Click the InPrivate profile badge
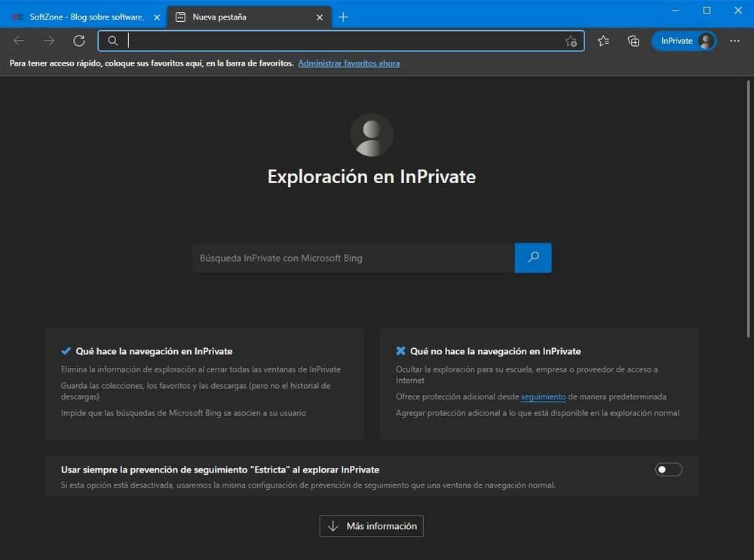 [683, 41]
